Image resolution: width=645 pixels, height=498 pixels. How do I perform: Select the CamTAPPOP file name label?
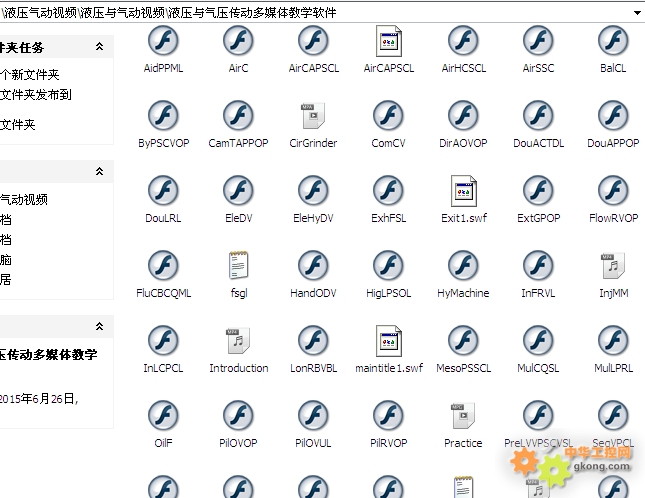tap(238, 143)
